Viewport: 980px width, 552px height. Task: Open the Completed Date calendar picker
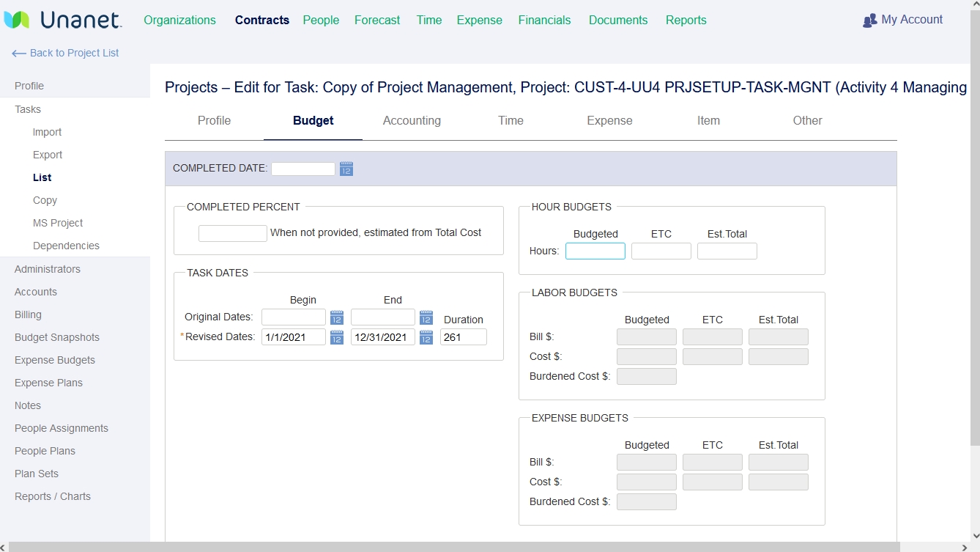pos(345,168)
